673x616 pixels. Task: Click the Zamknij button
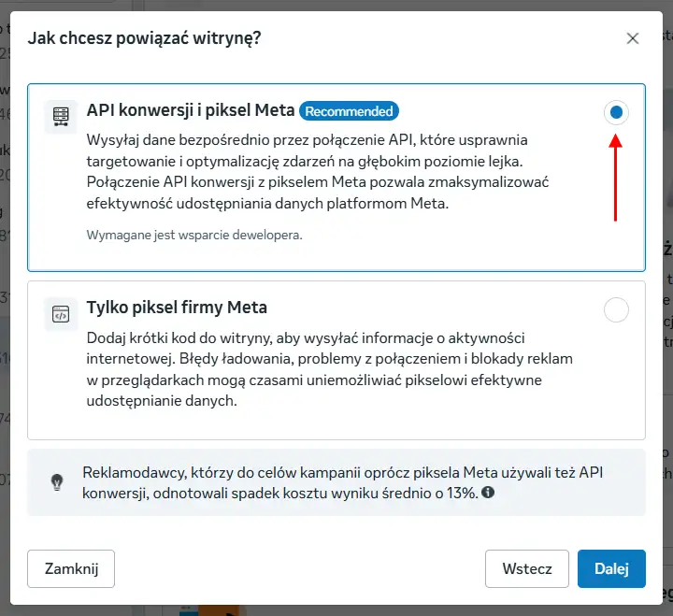click(x=71, y=568)
